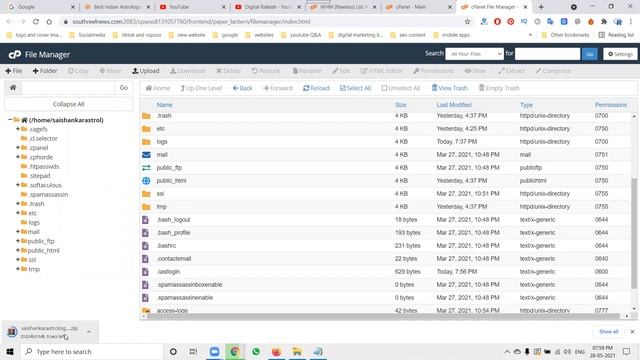
Task: Reload the file listing
Action: pyautogui.click(x=316, y=88)
